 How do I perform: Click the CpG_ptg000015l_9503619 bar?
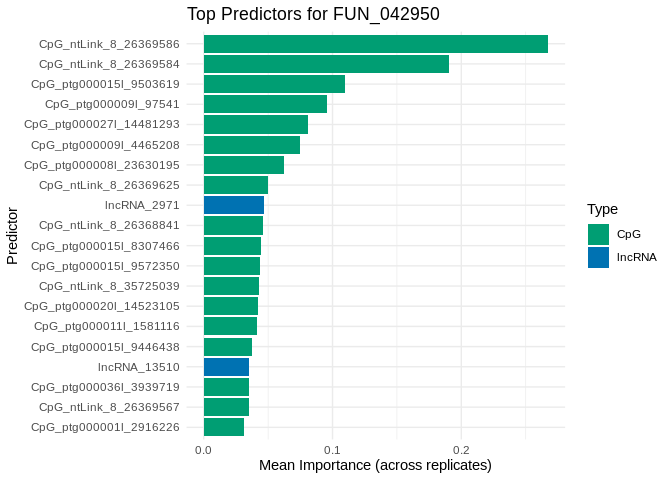[274, 84]
